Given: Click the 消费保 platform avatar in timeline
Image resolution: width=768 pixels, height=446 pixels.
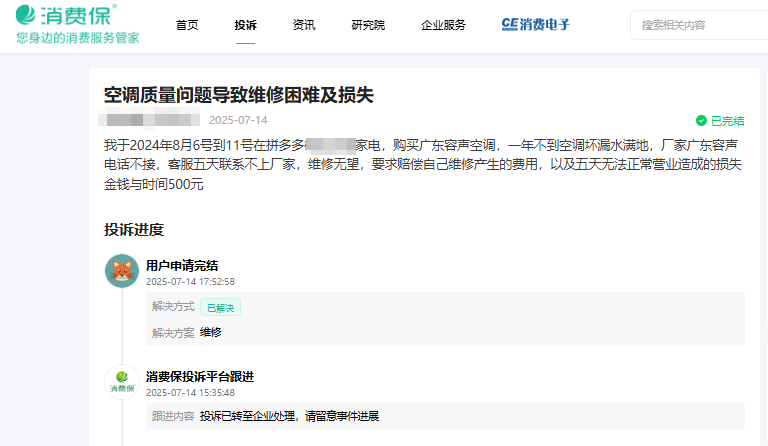Looking at the screenshot, I should click(122, 383).
